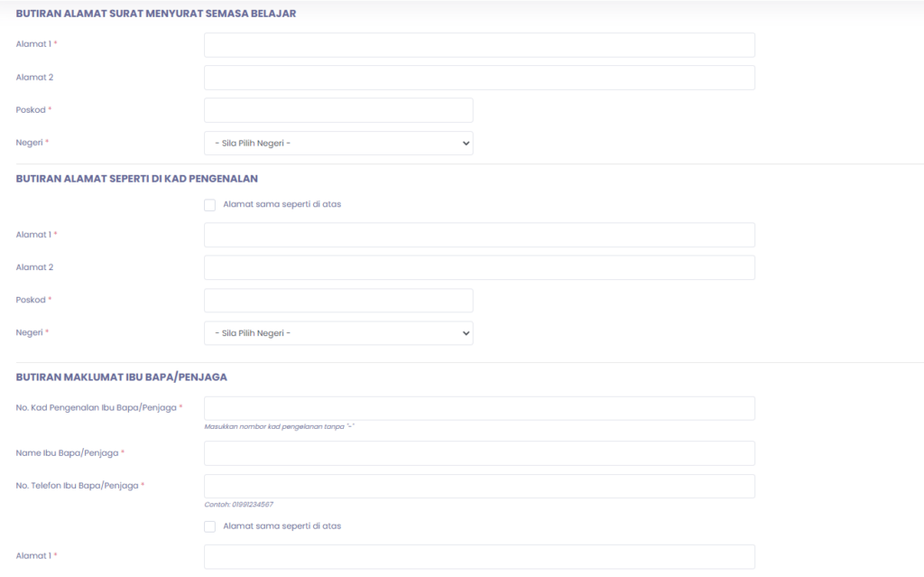The height and width of the screenshot is (577, 924).
Task: Tick address checkbox in Ibu Bapa/Penjaga section
Action: 209,526
